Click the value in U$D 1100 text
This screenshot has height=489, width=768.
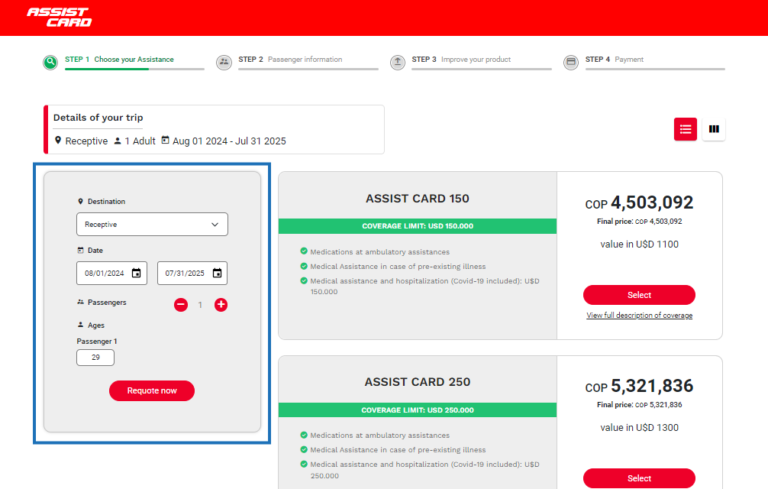(639, 244)
